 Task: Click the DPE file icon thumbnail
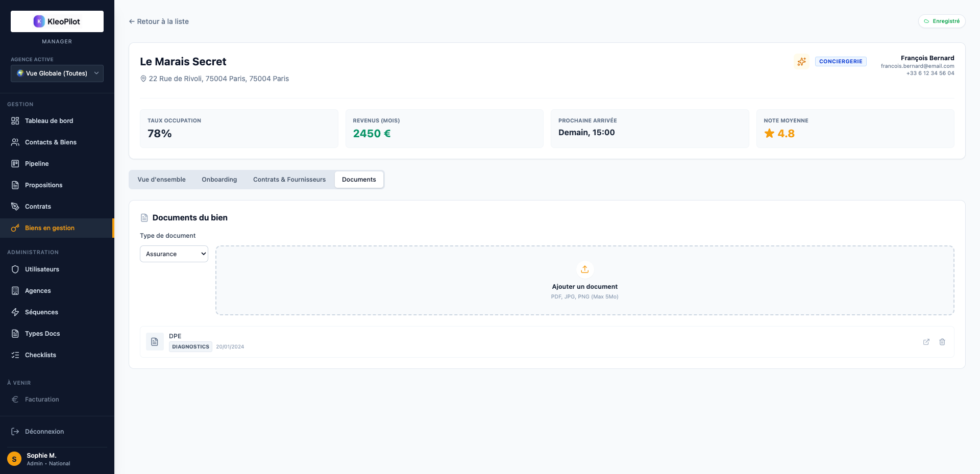point(155,342)
